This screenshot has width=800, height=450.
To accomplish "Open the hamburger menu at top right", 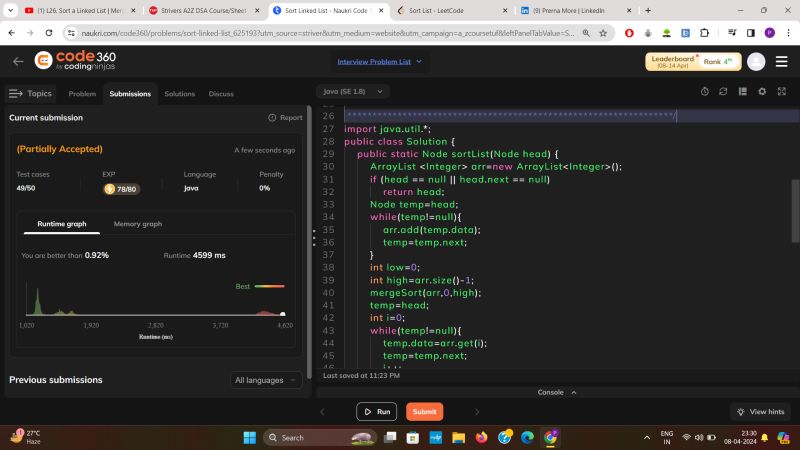I will (x=782, y=61).
